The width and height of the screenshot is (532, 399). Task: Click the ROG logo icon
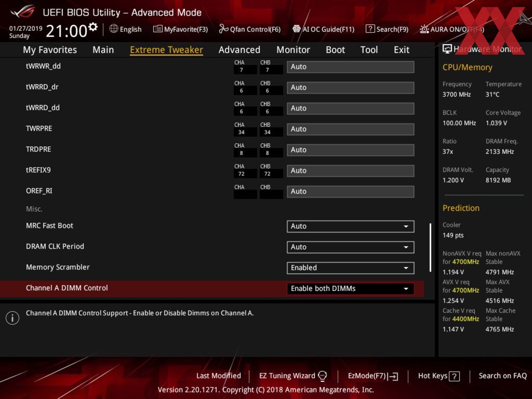(x=22, y=12)
